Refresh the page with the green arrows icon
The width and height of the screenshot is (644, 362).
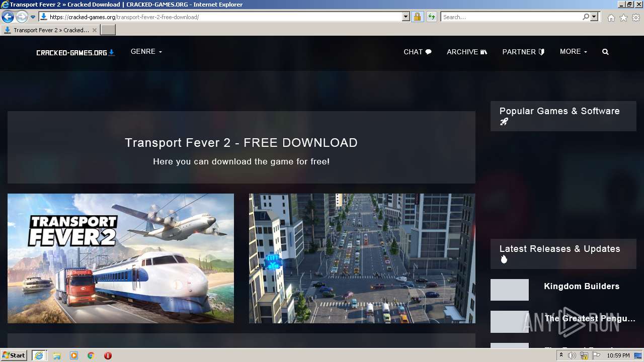pos(431,17)
